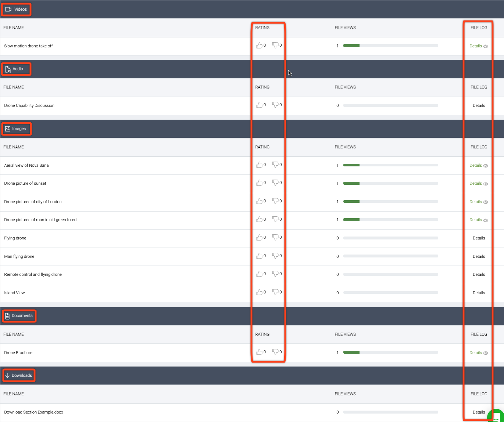Open Details for Download Section Example.docx
The height and width of the screenshot is (422, 504).
(479, 412)
